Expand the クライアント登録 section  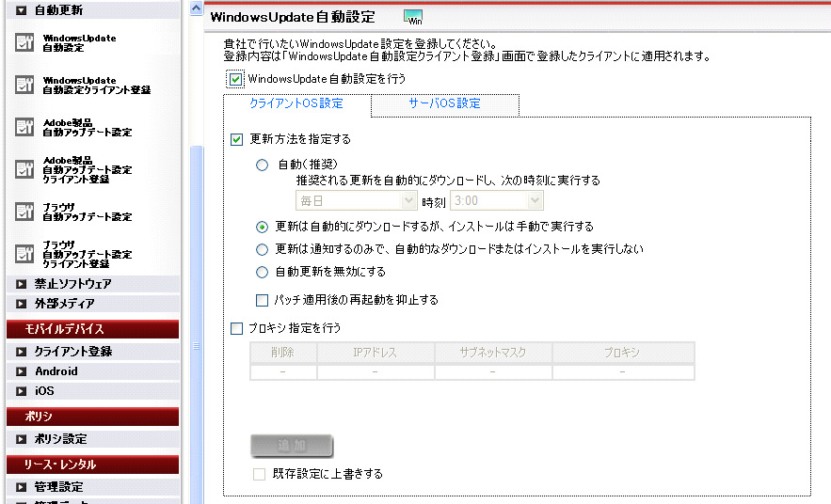coord(22,352)
